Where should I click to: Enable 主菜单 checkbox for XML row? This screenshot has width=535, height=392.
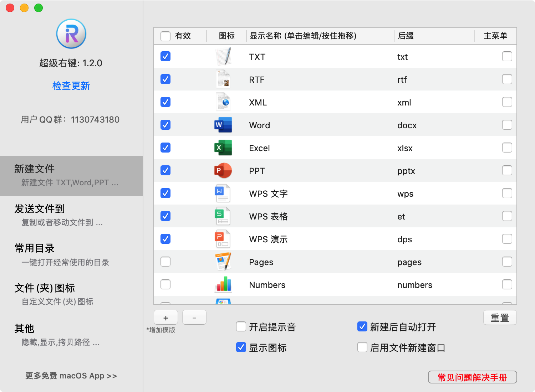pos(507,102)
